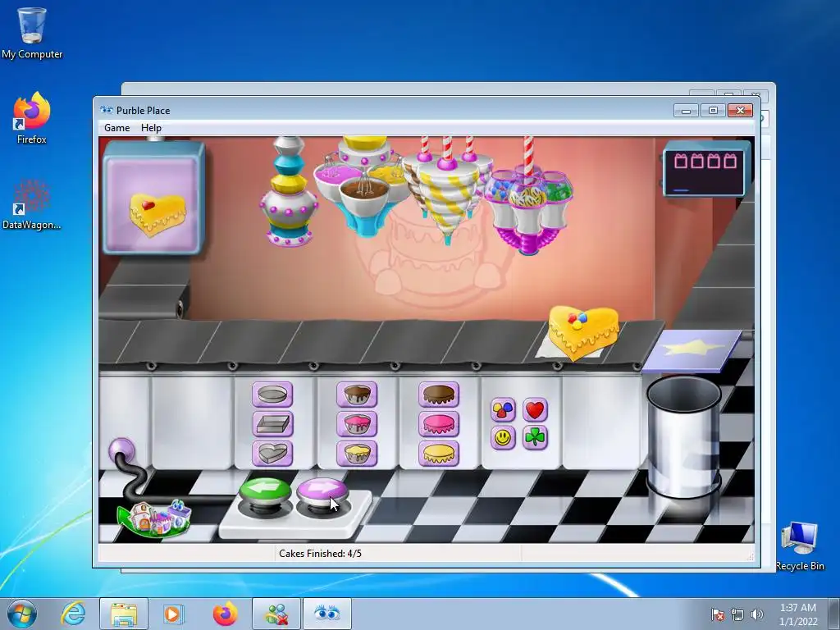The width and height of the screenshot is (840, 630).
Task: Switch to the Purble Place taskbar button
Action: [326, 614]
